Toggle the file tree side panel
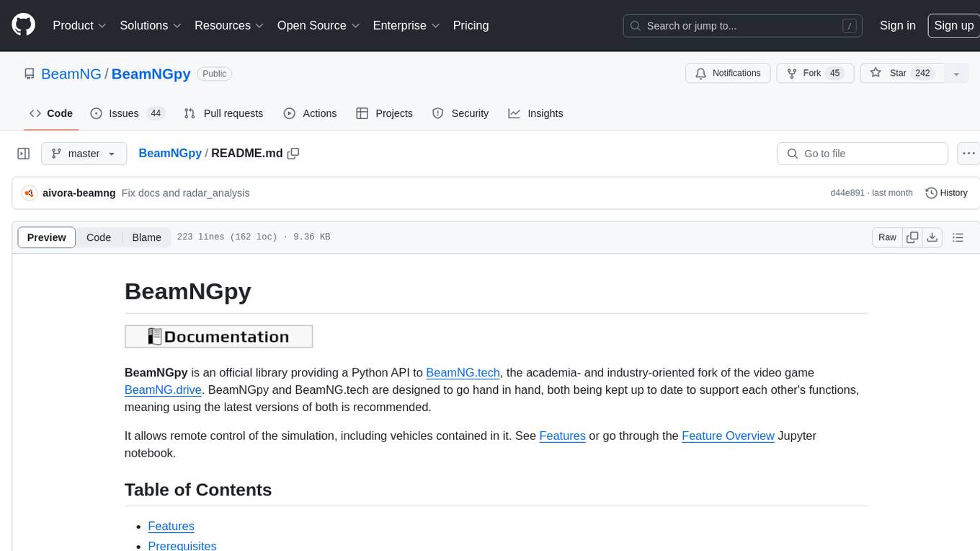This screenshot has height=551, width=980. point(24,154)
